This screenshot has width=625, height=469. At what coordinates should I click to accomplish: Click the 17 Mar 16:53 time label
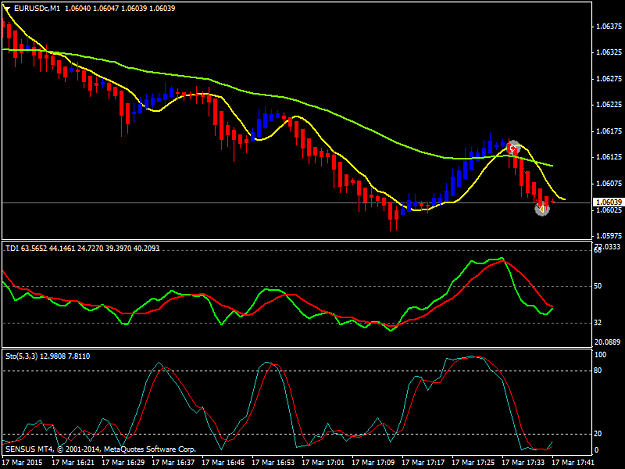pyautogui.click(x=273, y=462)
